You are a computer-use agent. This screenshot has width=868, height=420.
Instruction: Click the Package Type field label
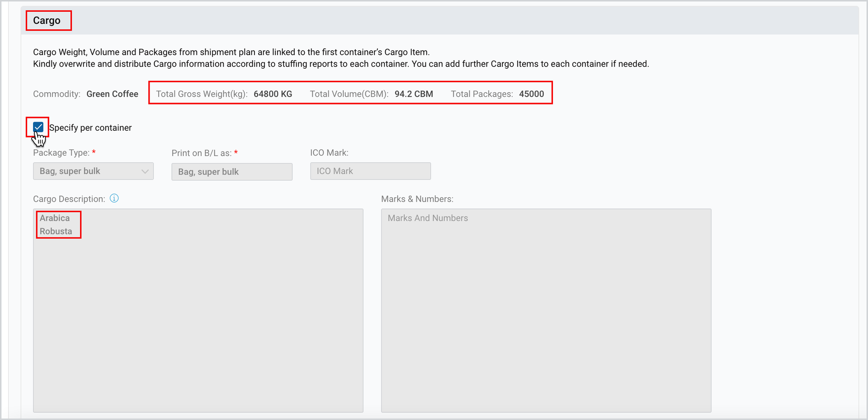tap(61, 153)
